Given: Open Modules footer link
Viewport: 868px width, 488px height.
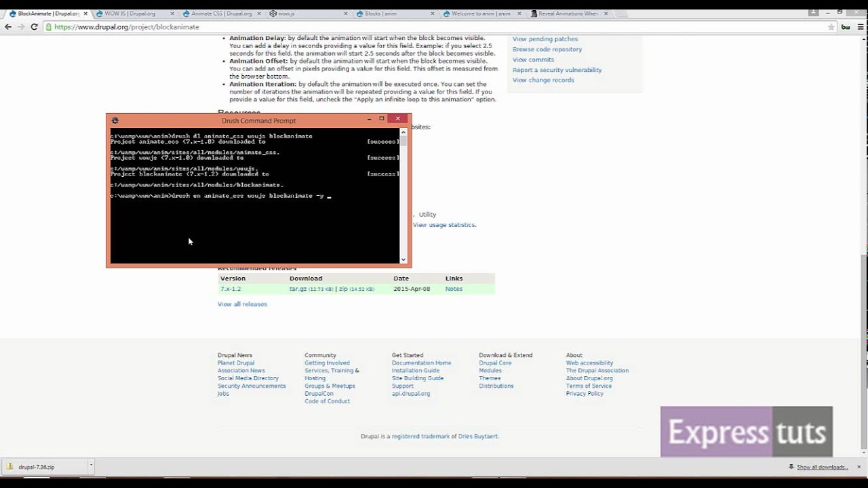Looking at the screenshot, I should tap(490, 371).
